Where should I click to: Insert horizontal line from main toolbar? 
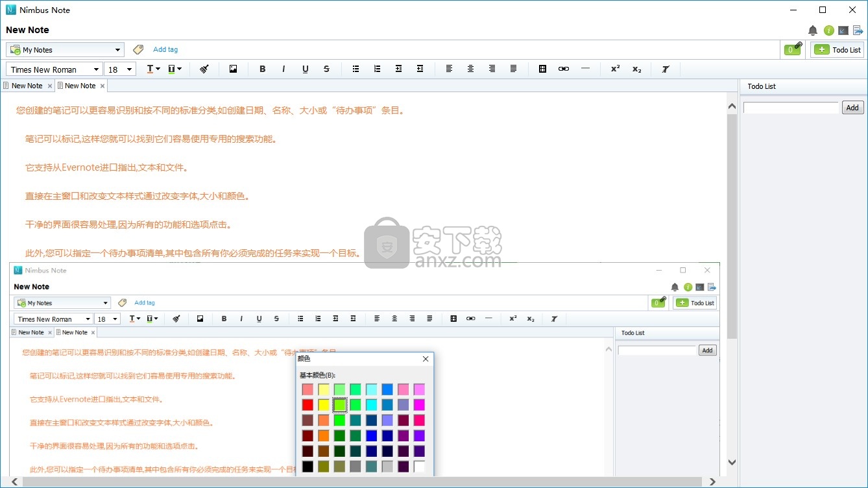585,68
